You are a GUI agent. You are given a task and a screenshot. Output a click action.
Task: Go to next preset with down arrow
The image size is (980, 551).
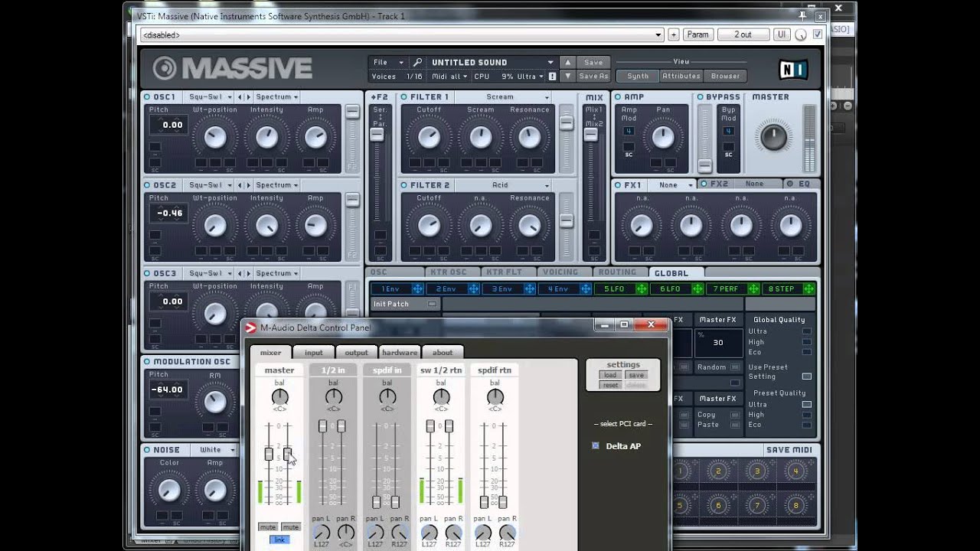point(567,77)
